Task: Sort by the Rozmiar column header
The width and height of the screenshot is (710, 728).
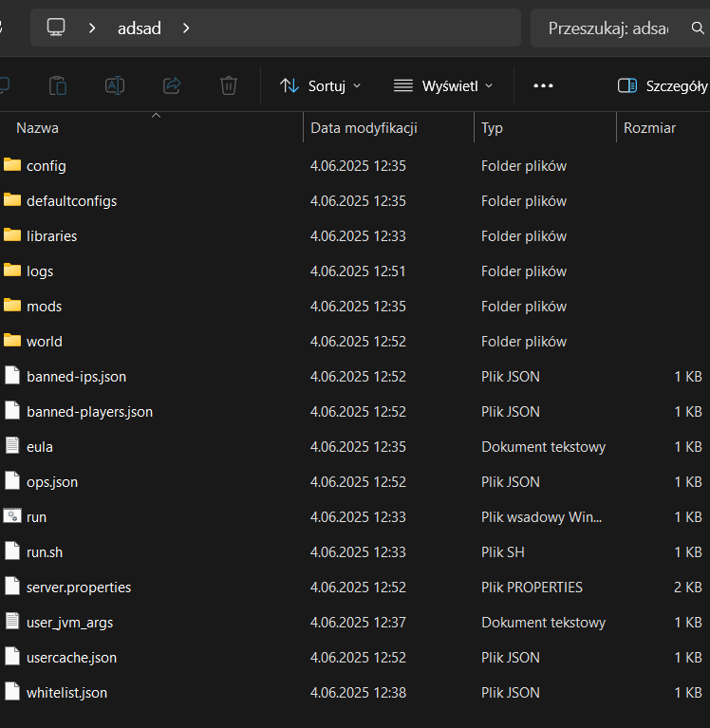Action: (649, 128)
